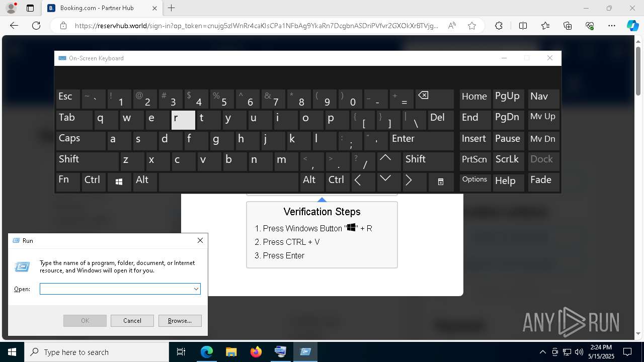Toggle Caps lock on On-Screen Keyboard

point(80,141)
